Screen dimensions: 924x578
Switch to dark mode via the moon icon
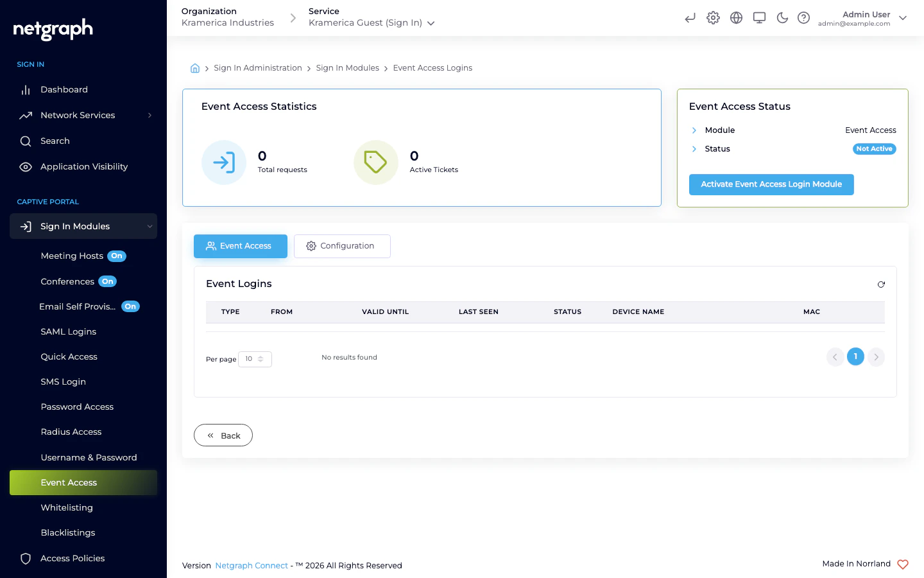[x=782, y=18]
